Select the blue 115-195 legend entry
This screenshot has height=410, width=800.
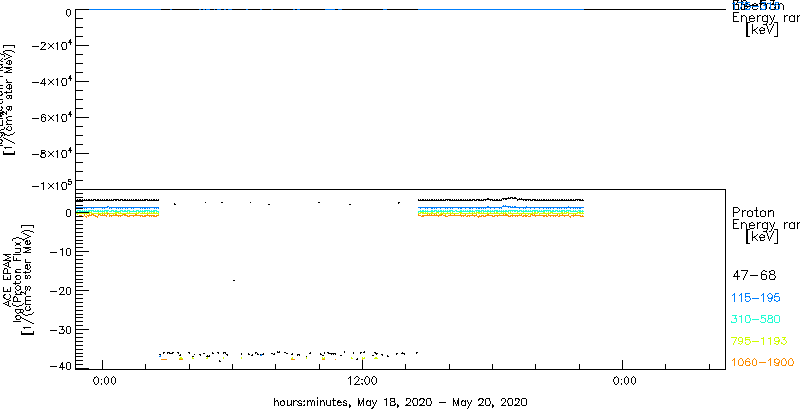[x=756, y=298]
